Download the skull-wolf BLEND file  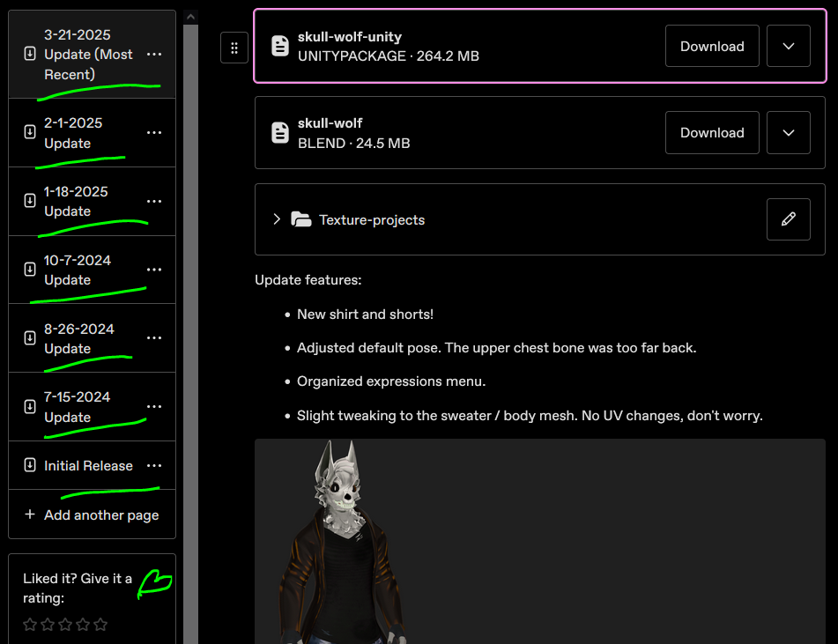click(x=712, y=132)
